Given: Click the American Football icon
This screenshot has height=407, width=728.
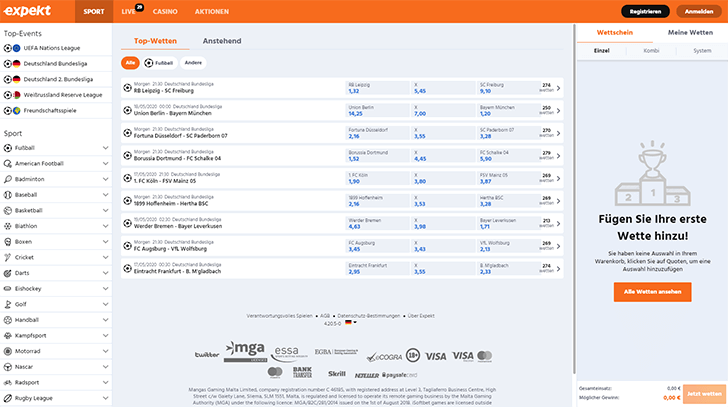Looking at the screenshot, I should tap(7, 163).
